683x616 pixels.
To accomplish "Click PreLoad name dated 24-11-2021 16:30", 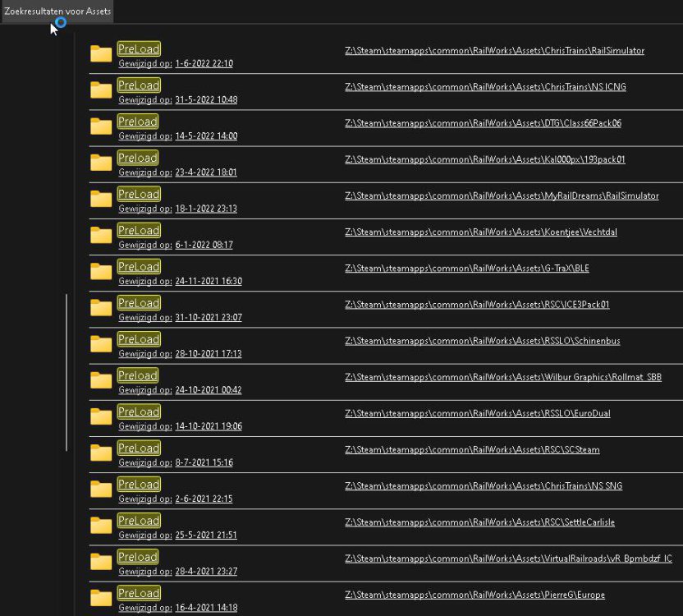I will [139, 266].
